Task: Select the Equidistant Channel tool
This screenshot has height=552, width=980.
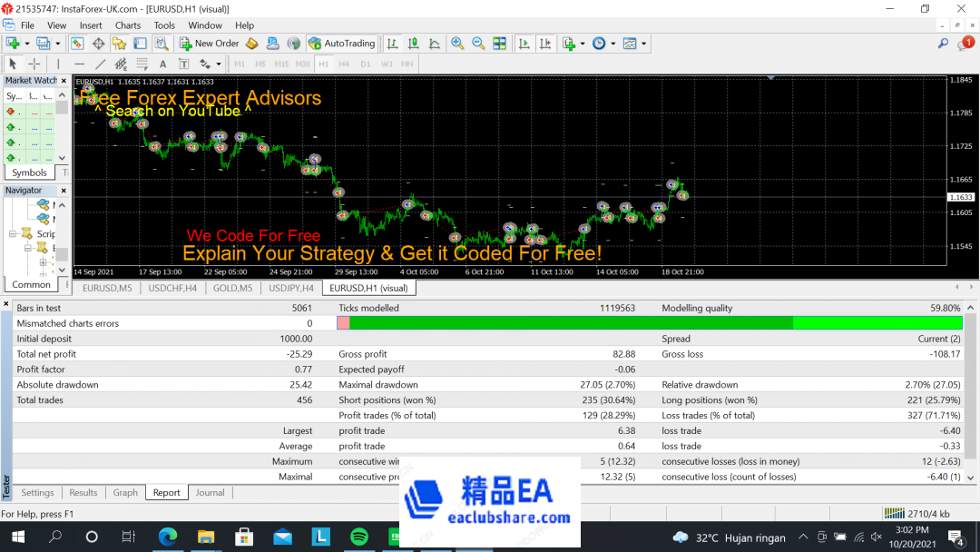Action: pyautogui.click(x=121, y=64)
